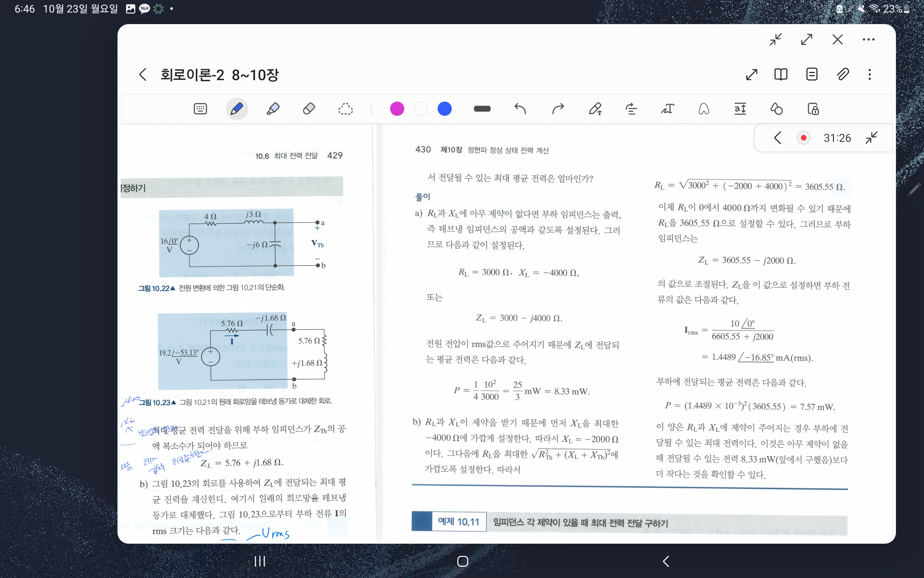Tap the auto shape fix icon
924x578 pixels.
click(776, 109)
